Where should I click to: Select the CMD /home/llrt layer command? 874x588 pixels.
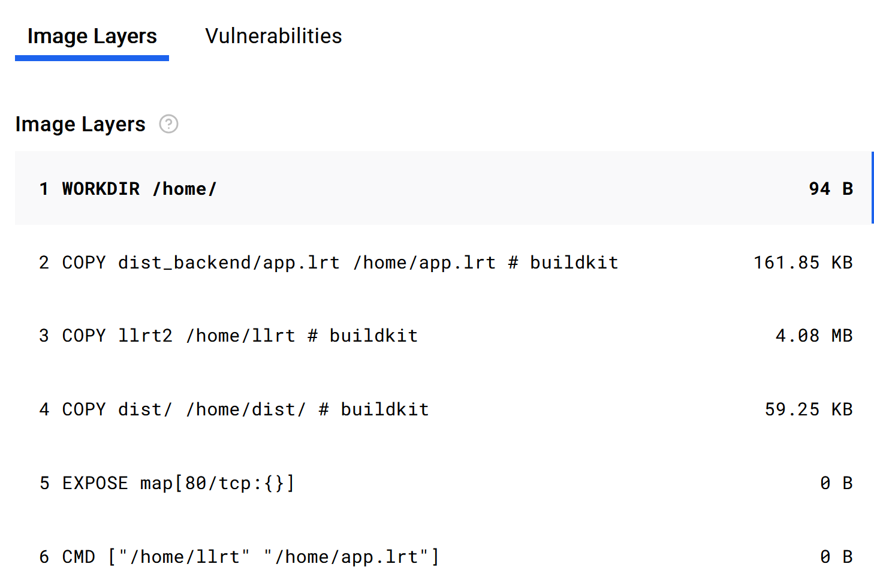point(251,557)
